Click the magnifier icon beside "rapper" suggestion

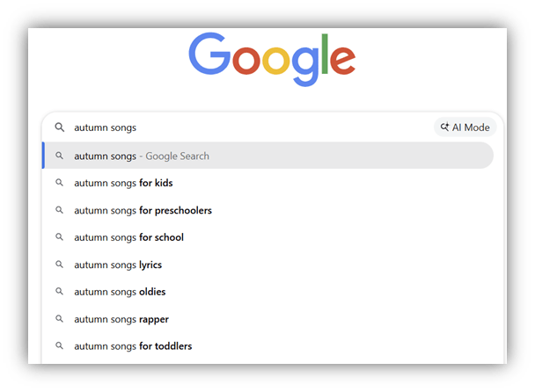60,319
